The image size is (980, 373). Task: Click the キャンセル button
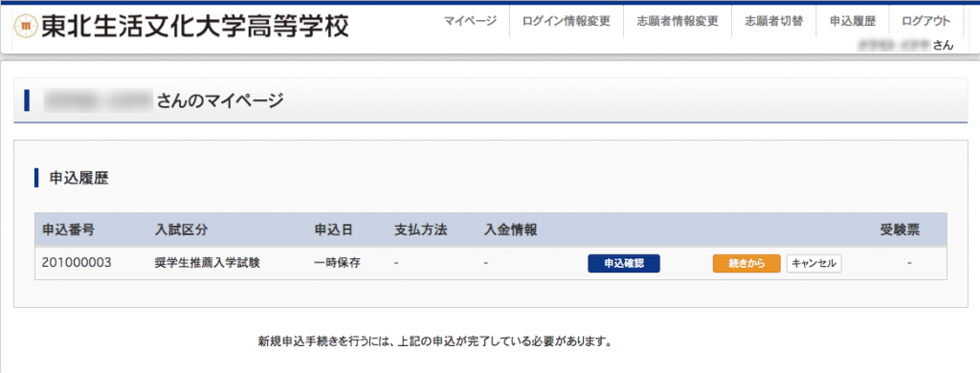coord(813,264)
